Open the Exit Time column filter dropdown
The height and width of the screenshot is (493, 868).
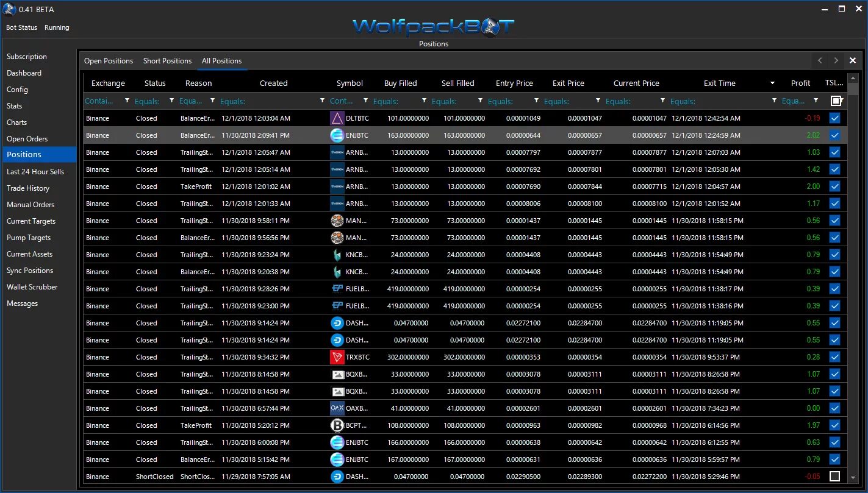[774, 101]
